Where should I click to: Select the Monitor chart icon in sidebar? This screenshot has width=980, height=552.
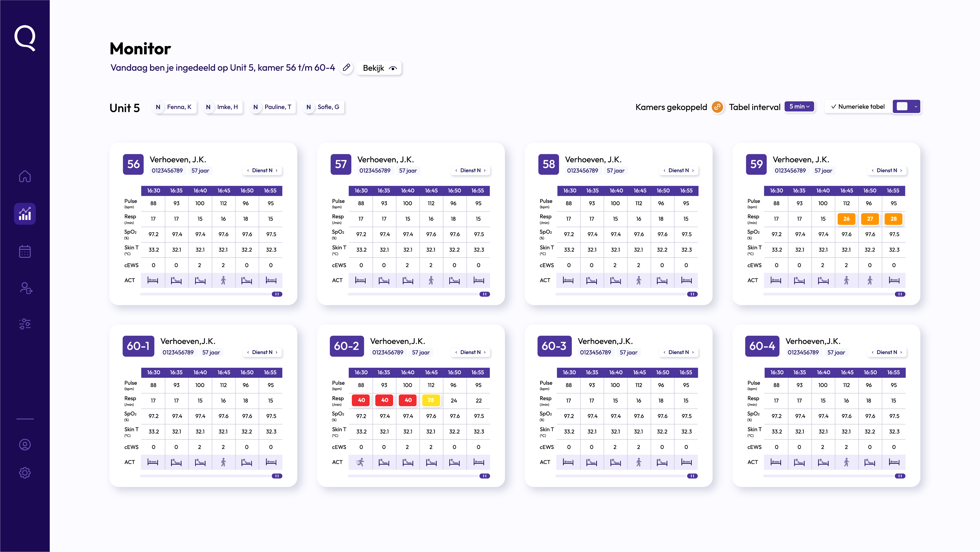(25, 214)
